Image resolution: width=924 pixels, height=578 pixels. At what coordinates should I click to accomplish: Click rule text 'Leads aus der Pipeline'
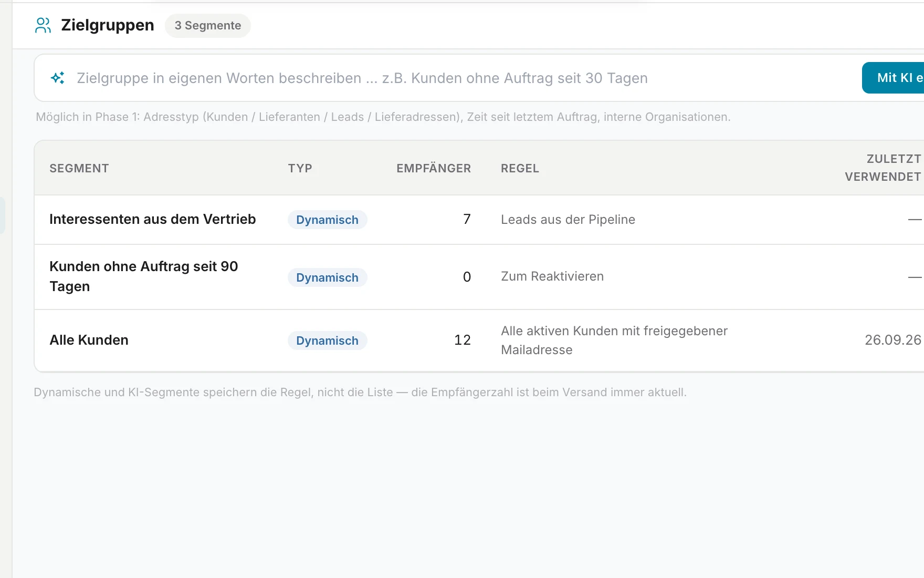click(x=568, y=220)
